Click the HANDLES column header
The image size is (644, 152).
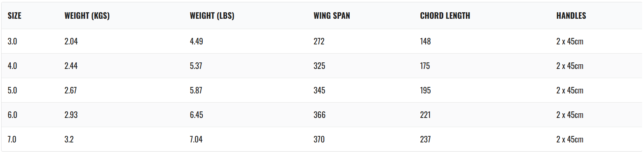(x=571, y=16)
